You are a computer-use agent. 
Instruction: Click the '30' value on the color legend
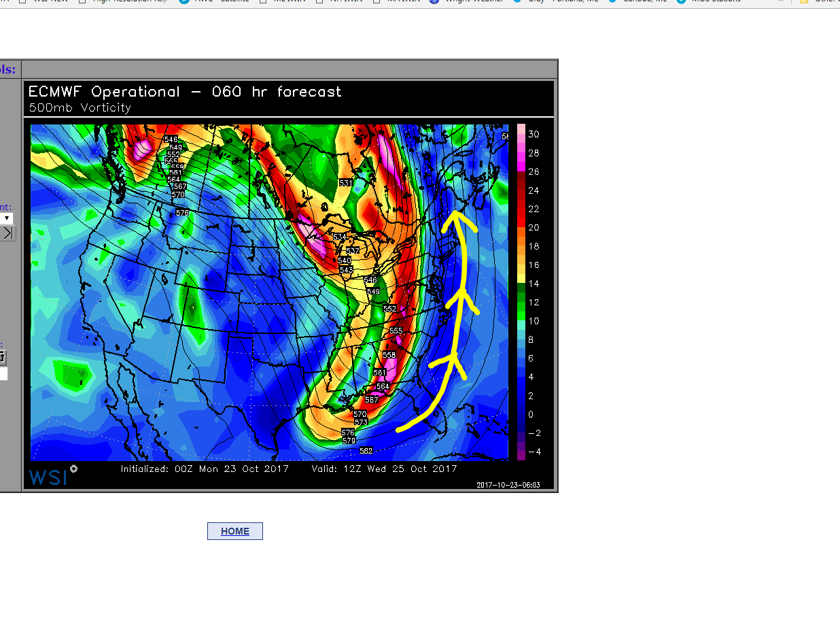pyautogui.click(x=533, y=135)
